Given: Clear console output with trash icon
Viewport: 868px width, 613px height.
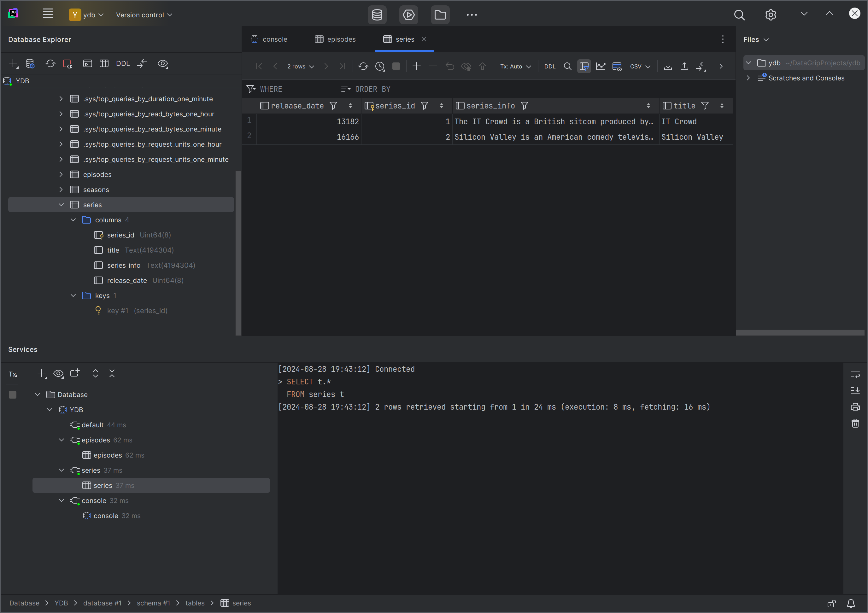Looking at the screenshot, I should [x=855, y=423].
